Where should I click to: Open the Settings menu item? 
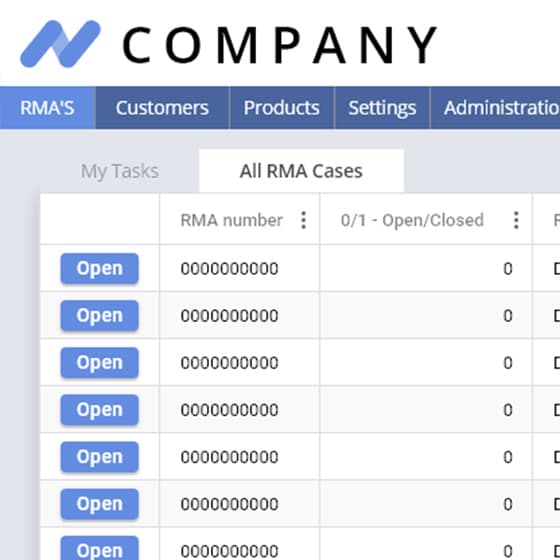pyautogui.click(x=382, y=108)
